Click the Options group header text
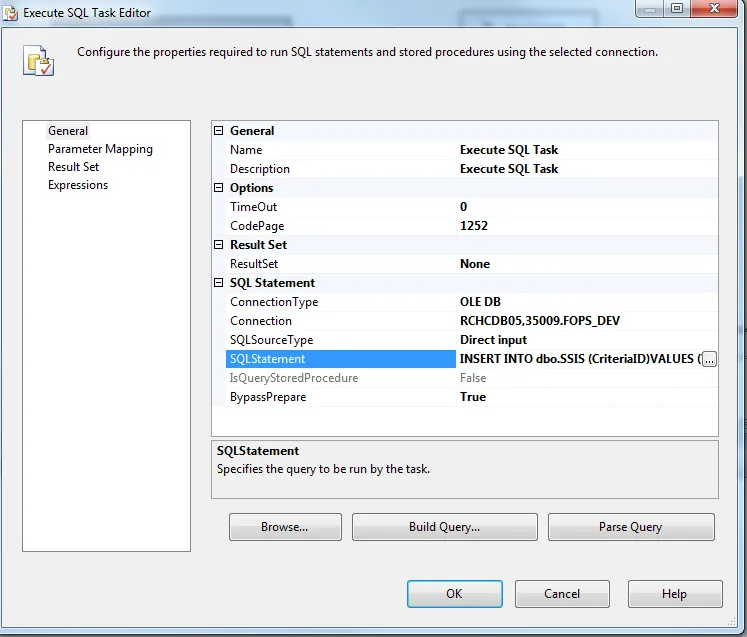Viewport: 747px width, 637px height. [252, 188]
